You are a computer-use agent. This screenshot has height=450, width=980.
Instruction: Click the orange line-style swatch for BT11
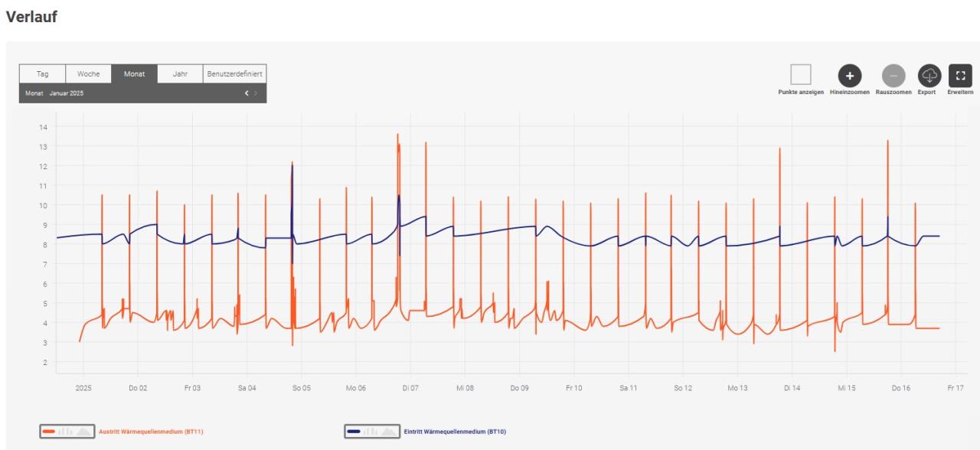pyautogui.click(x=49, y=432)
